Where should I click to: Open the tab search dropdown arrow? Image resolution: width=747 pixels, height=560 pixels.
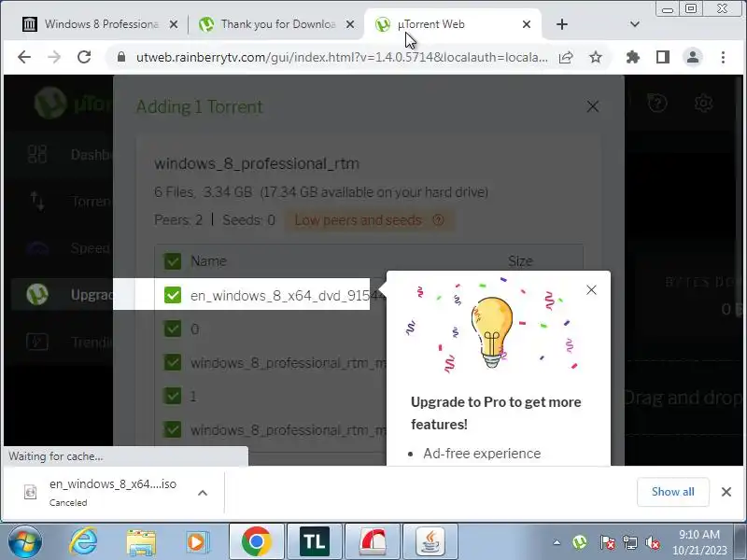pos(635,24)
